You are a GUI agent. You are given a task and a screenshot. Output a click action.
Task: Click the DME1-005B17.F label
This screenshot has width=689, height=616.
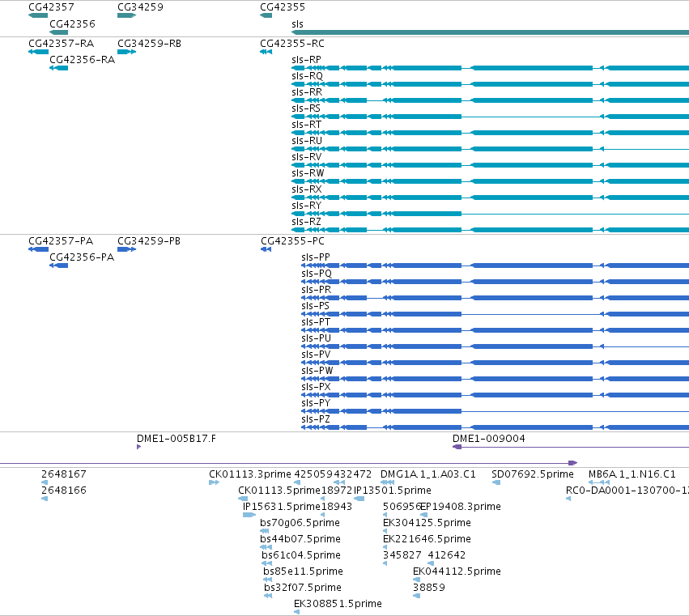(177, 439)
